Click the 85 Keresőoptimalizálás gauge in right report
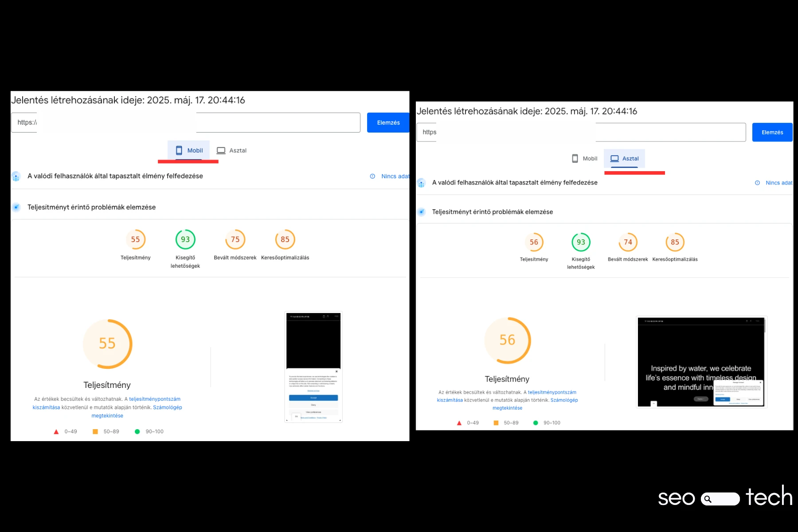 [675, 242]
